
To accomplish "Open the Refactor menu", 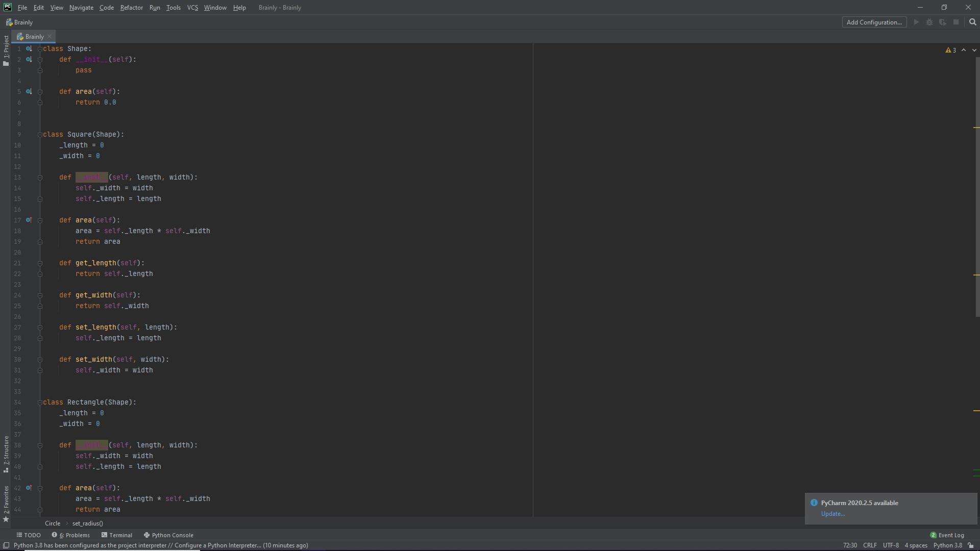I will (x=131, y=8).
